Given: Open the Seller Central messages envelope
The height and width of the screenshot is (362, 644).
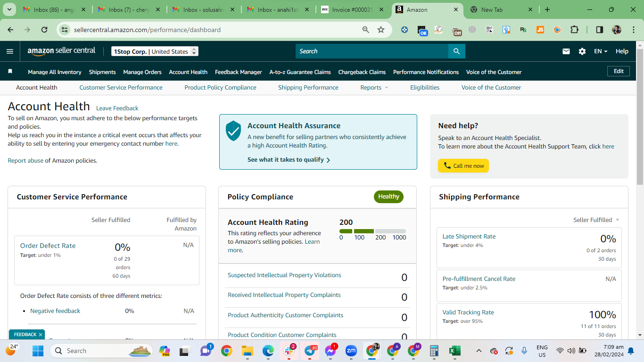Looking at the screenshot, I should click(566, 51).
